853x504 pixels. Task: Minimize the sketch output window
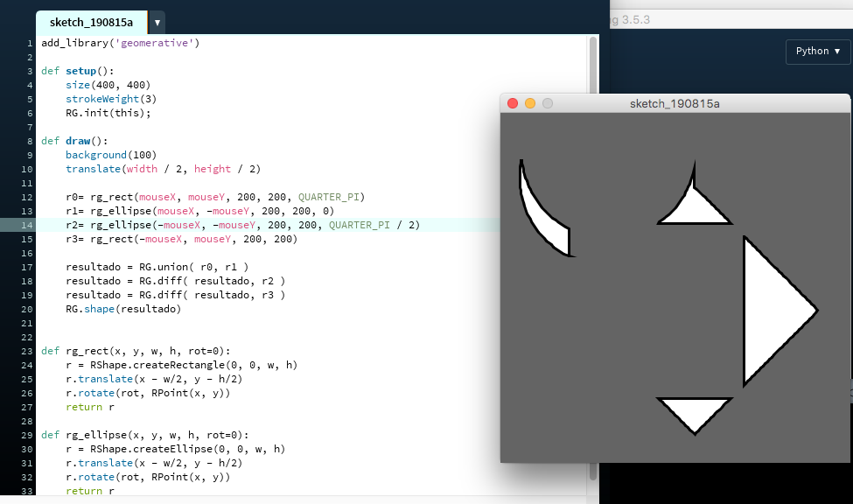pyautogui.click(x=530, y=103)
